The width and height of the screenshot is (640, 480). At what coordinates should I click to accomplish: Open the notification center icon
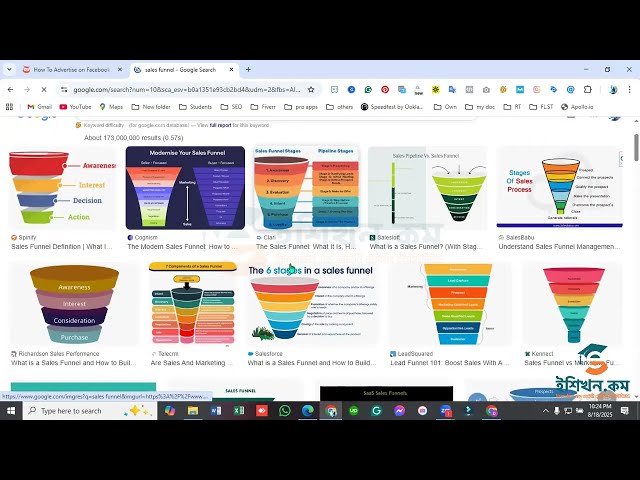(x=624, y=411)
